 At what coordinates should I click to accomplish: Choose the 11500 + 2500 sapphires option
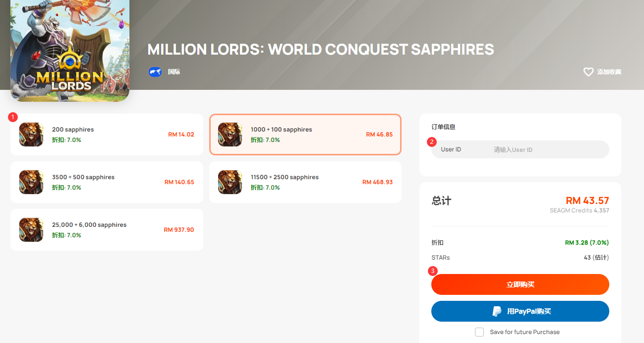pyautogui.click(x=305, y=182)
